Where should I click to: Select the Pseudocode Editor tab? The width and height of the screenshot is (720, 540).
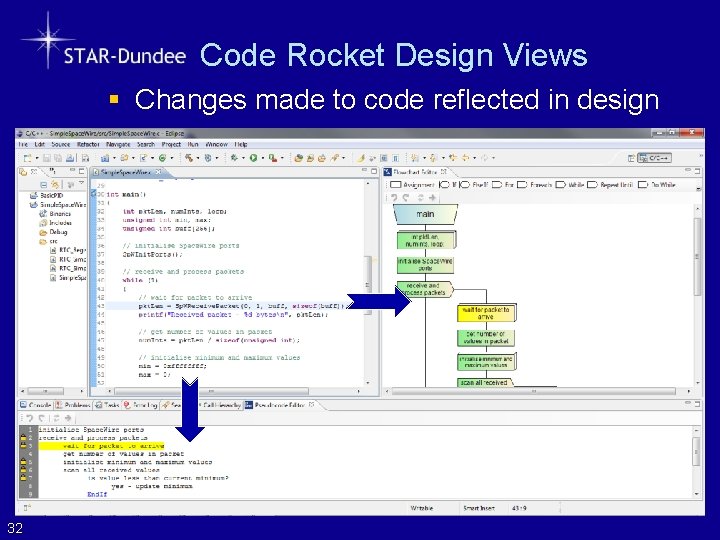pos(279,405)
